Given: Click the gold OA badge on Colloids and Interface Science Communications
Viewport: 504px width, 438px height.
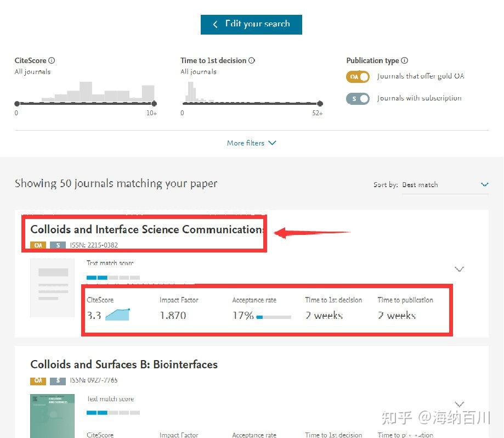Looking at the screenshot, I should pyautogui.click(x=37, y=245).
